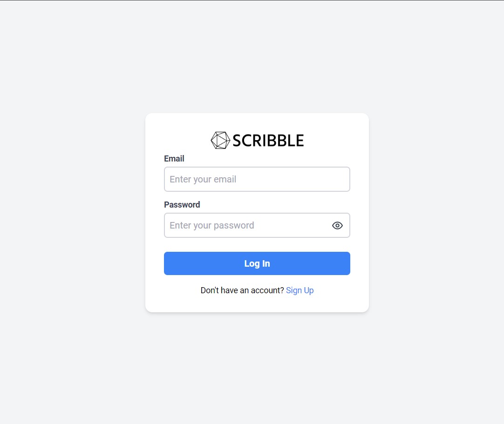This screenshot has height=424, width=504.
Task: Toggle password visibility with the eye icon
Action: click(337, 225)
